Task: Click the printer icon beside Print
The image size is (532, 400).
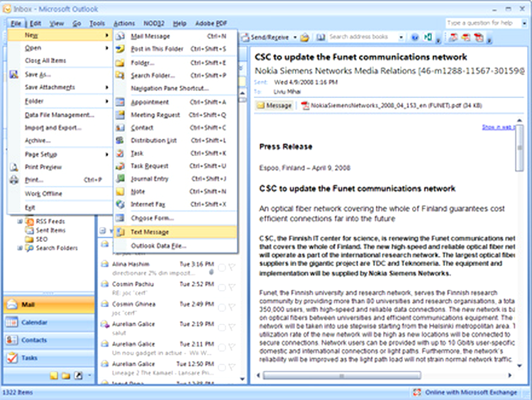Action: point(14,179)
